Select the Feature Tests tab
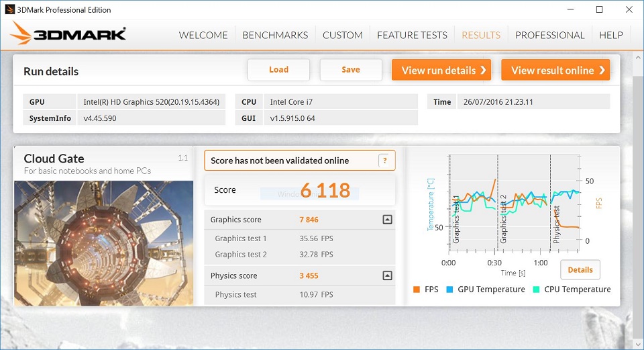Screen dimensions: 644x350 click(x=412, y=35)
